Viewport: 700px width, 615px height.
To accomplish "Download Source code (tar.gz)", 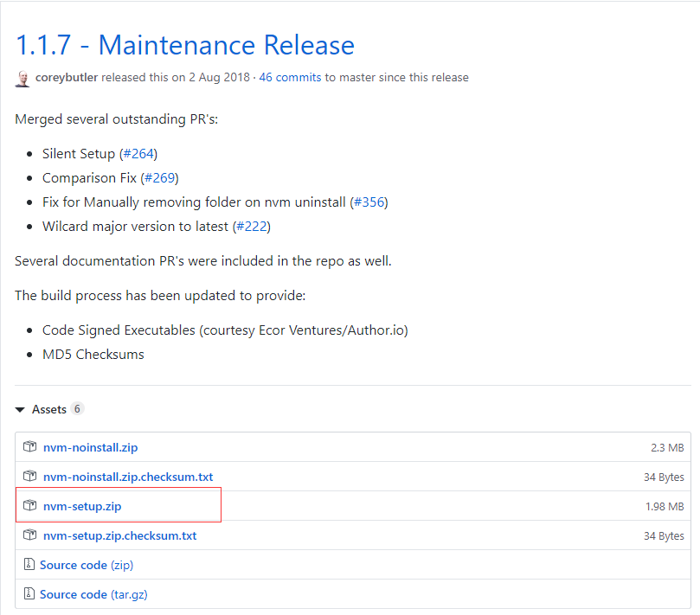I will [93, 594].
